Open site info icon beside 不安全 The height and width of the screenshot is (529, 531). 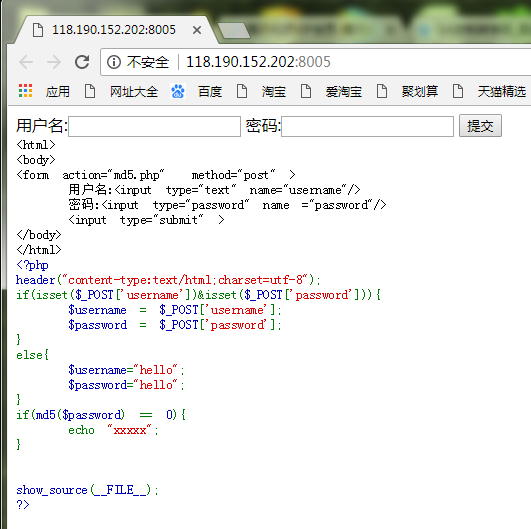(x=114, y=62)
